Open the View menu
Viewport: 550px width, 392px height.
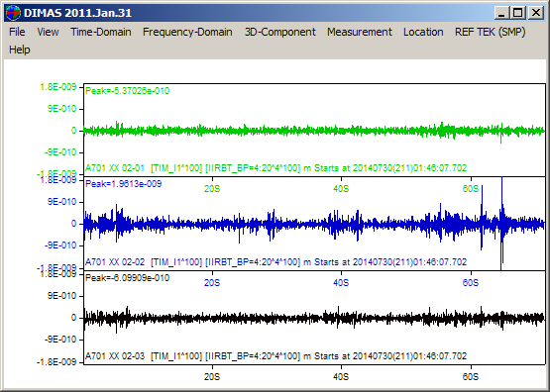click(48, 32)
